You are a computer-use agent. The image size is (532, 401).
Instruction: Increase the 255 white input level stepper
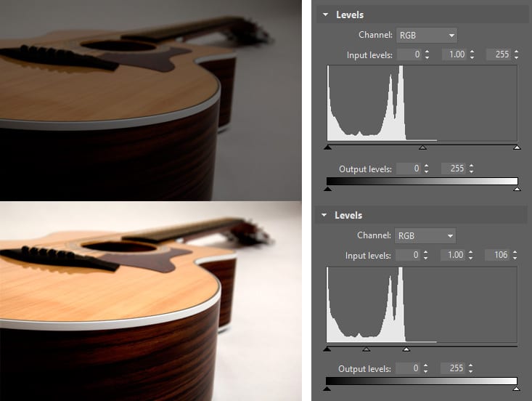tap(516, 52)
